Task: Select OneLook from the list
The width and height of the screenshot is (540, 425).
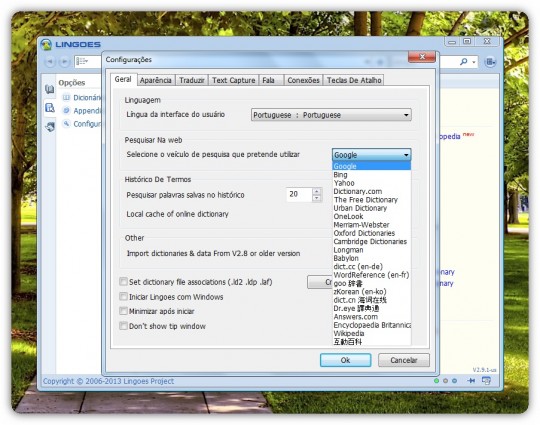Action: tap(372, 216)
